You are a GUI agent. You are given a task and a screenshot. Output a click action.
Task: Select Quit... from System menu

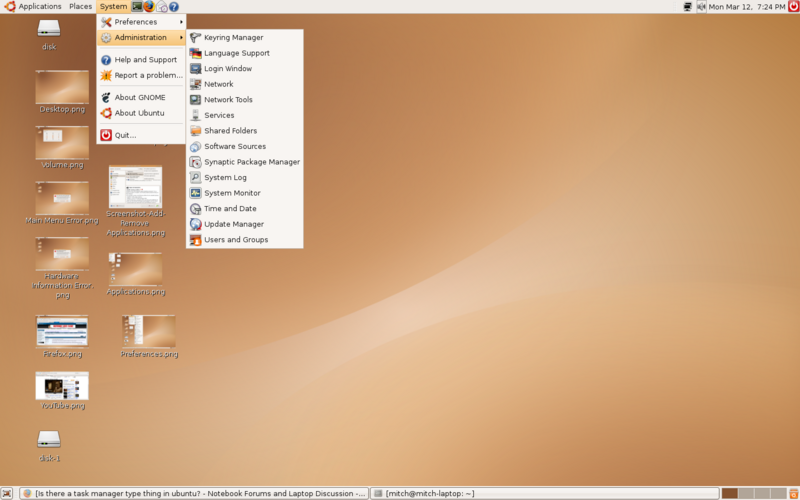coord(141,135)
